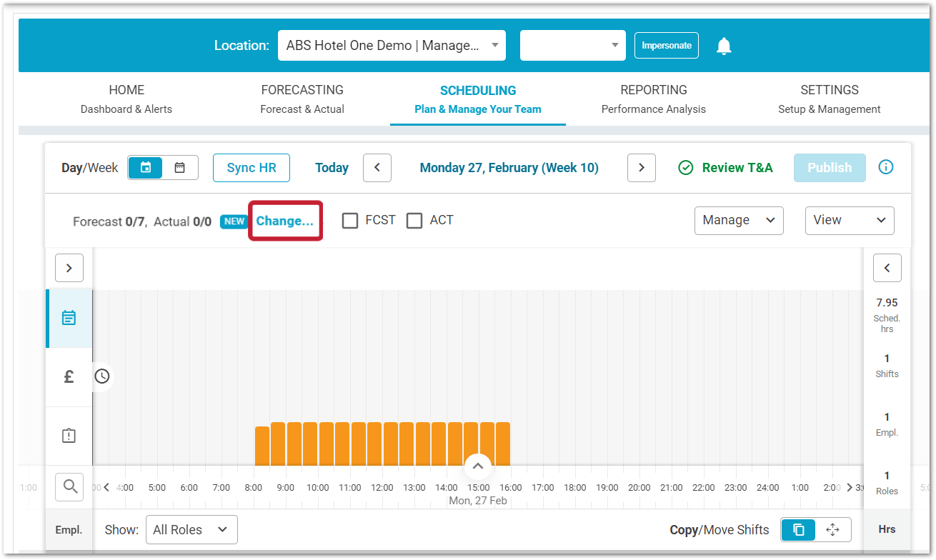Select the Move Shifts arrows icon
936x560 pixels.
point(832,530)
